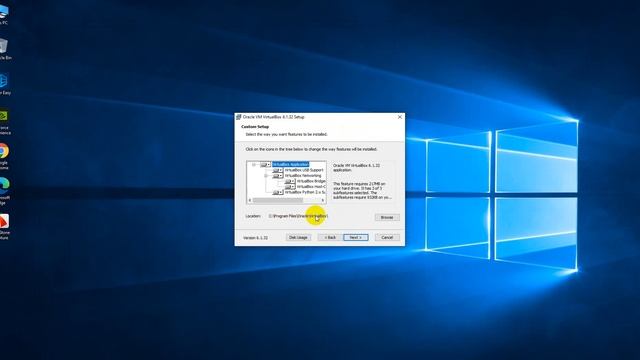Open VirtualBox Networking feature dropdown

pos(278,176)
